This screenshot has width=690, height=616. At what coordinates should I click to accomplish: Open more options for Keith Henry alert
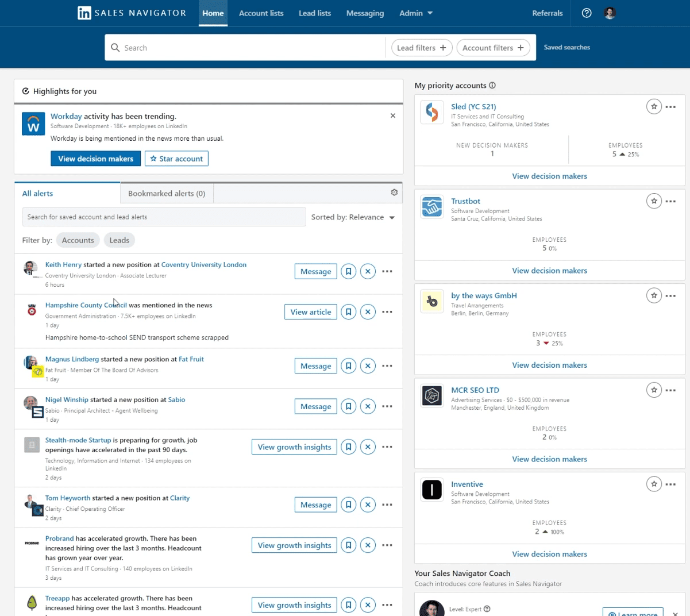pyautogui.click(x=387, y=271)
